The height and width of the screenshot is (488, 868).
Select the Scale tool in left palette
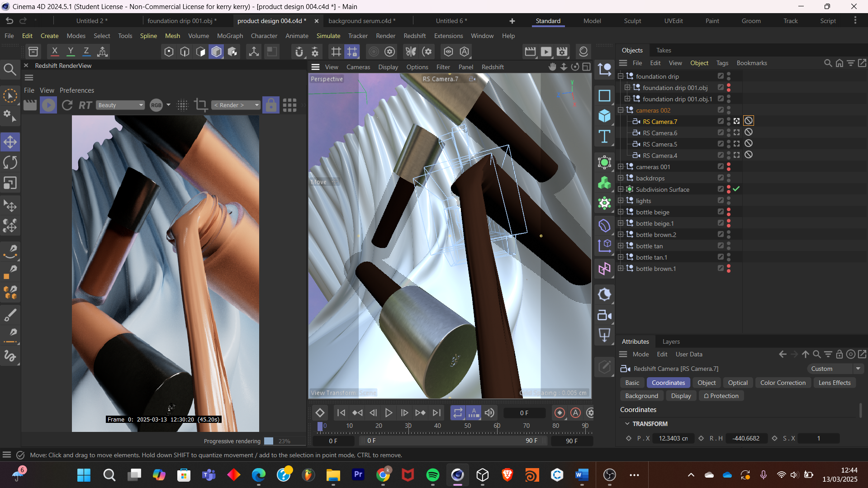tap(10, 183)
